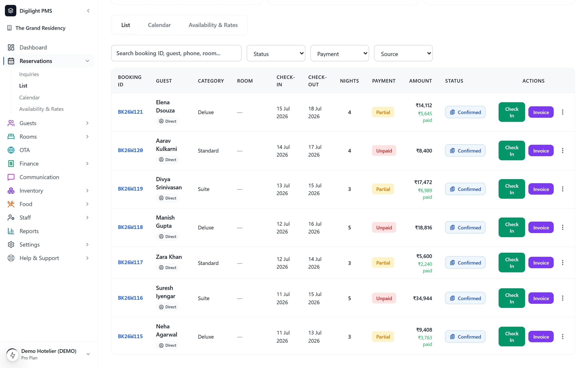Expand the Food submenu chevron

(x=87, y=204)
